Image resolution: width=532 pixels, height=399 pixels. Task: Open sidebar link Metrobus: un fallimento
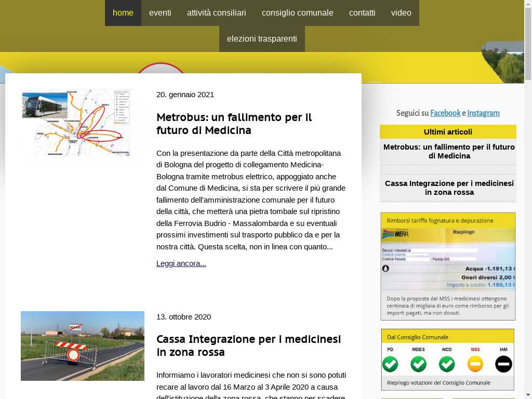tap(448, 151)
